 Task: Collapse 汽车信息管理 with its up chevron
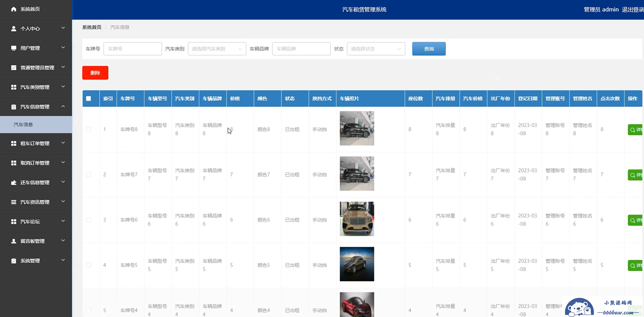pos(63,106)
